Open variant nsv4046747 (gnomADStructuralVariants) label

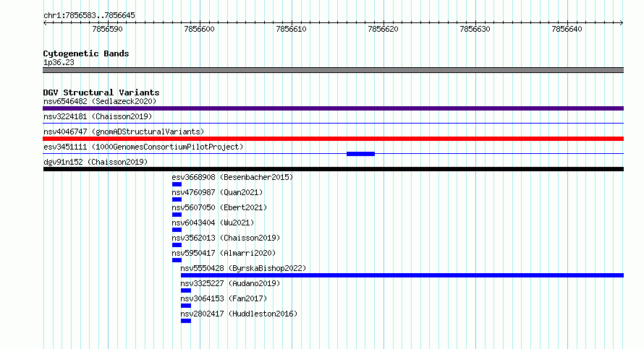point(124,132)
